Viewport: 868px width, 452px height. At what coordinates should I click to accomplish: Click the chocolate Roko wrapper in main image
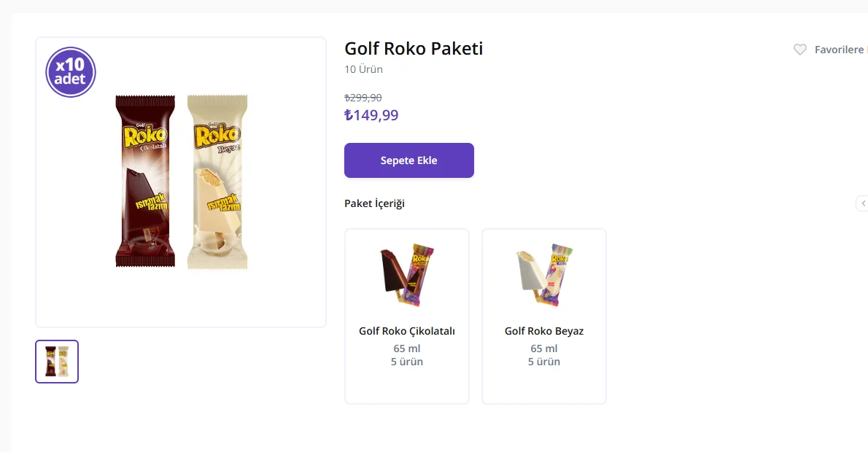pos(145,182)
